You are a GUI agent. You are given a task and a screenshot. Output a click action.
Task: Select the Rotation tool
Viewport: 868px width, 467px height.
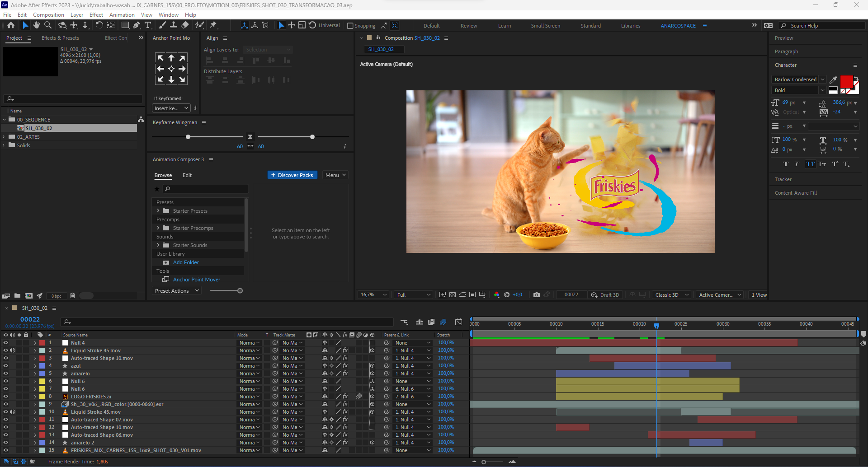click(x=99, y=25)
